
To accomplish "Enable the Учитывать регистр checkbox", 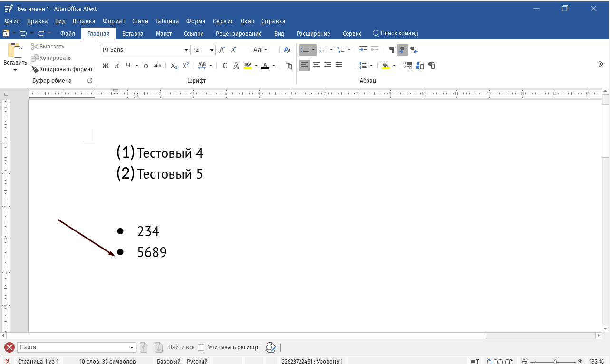I will pyautogui.click(x=201, y=347).
